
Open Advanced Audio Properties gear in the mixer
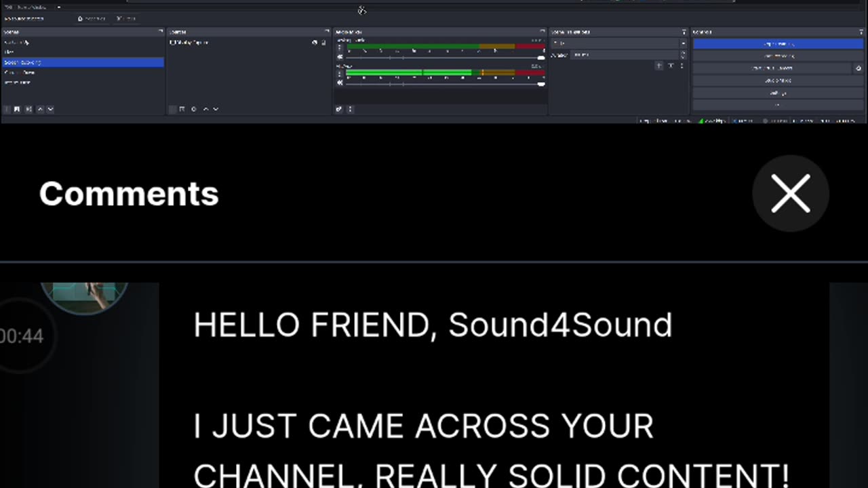click(x=339, y=109)
